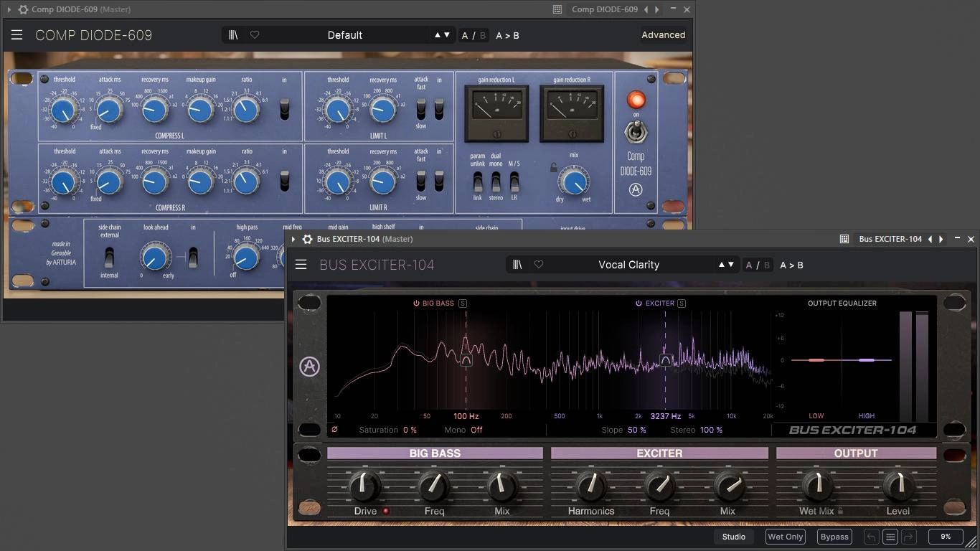This screenshot has height=551, width=980.
Task: Open the Bus EXCITER-104 hamburger menu
Action: click(x=301, y=265)
